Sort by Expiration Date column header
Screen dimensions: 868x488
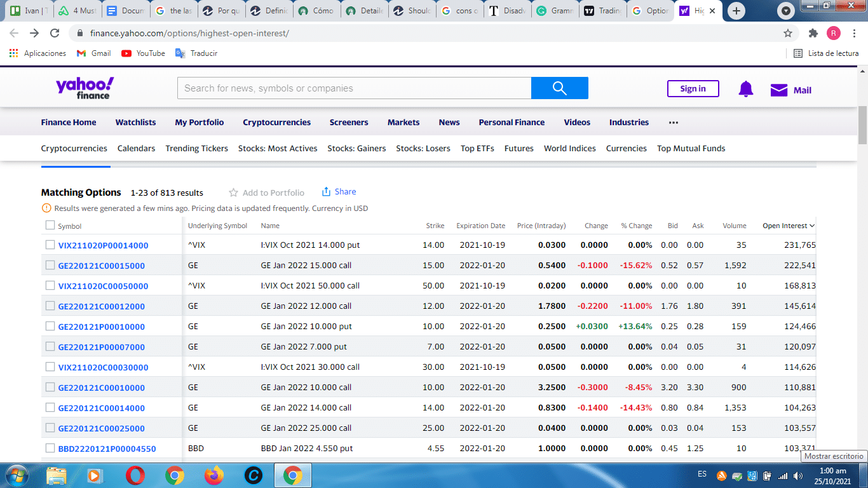pyautogui.click(x=480, y=226)
